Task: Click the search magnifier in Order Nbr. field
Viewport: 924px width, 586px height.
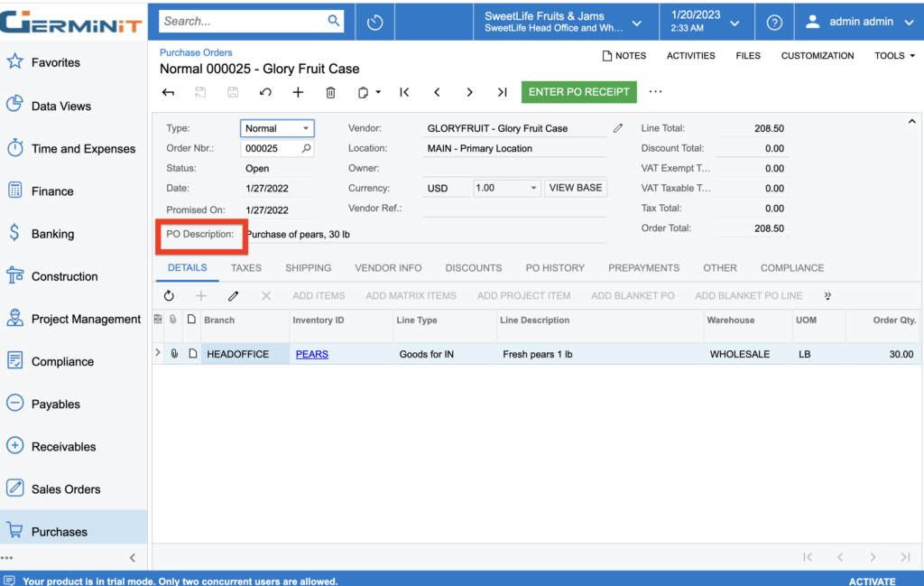Action: [307, 148]
